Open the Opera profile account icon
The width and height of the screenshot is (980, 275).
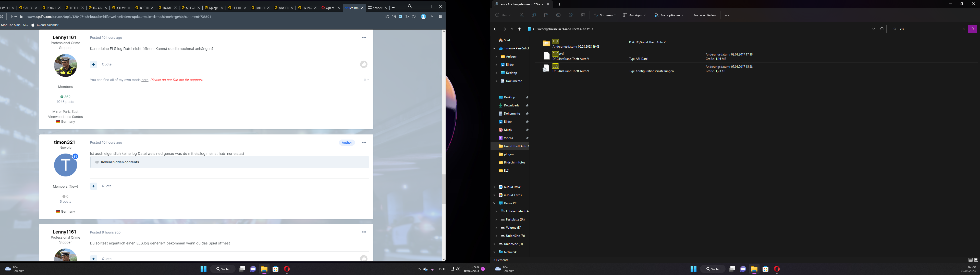(x=423, y=17)
